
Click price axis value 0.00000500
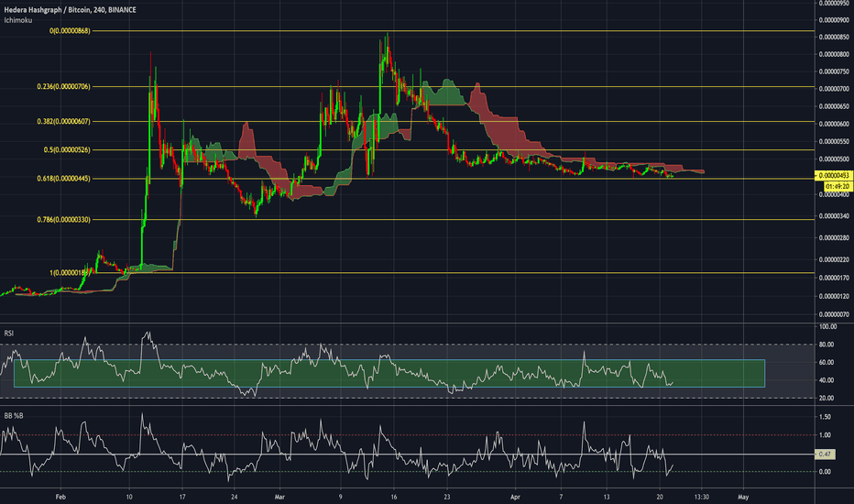(833, 159)
